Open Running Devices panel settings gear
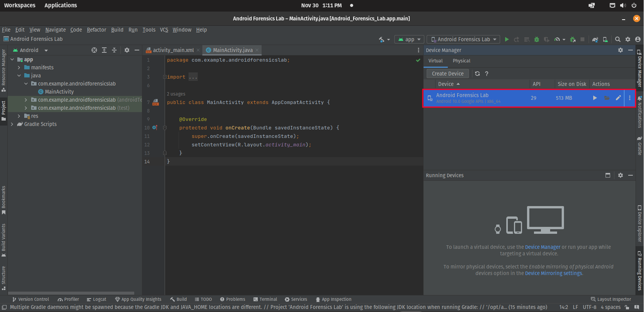Screen dimensions: 644x312 (x=621, y=175)
